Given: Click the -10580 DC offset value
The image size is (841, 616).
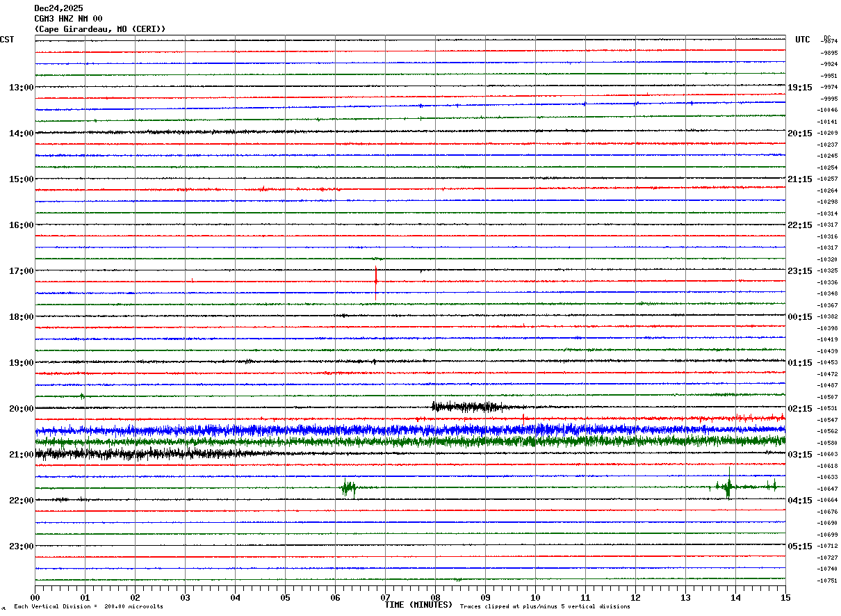Looking at the screenshot, I should click(828, 443).
